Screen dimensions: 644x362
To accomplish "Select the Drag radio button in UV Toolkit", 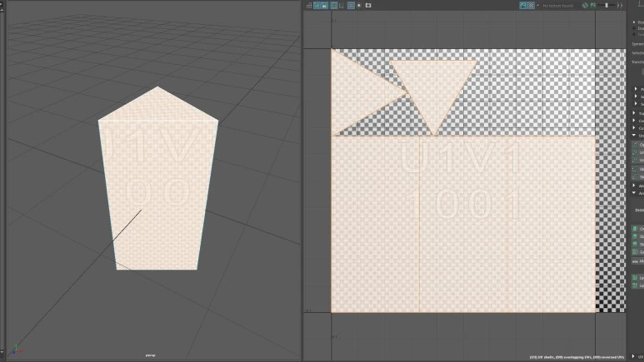I will point(635,28).
